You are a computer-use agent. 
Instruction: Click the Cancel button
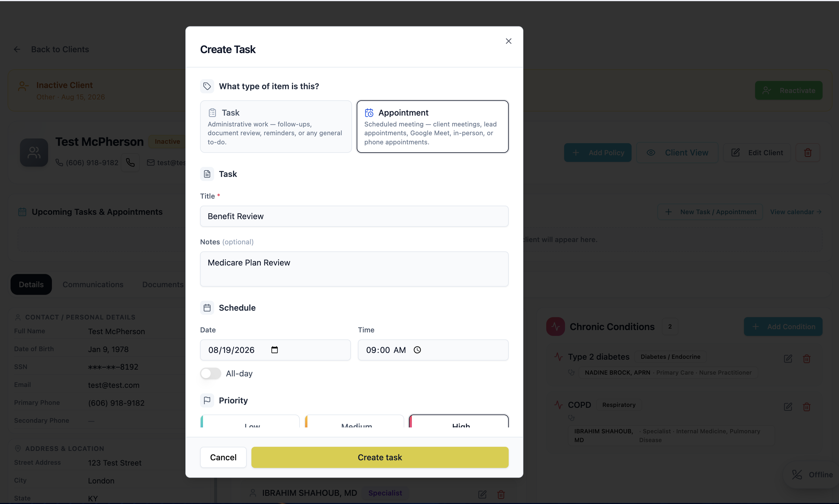click(223, 457)
